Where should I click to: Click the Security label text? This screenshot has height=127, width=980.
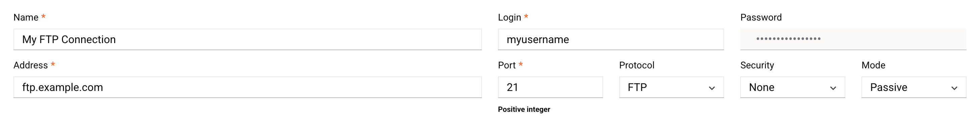click(757, 65)
